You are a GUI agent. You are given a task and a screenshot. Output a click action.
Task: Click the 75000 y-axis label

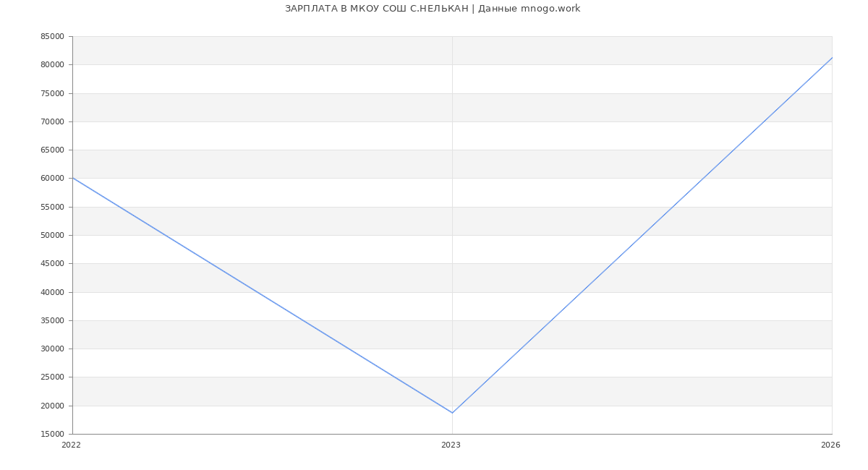click(52, 93)
